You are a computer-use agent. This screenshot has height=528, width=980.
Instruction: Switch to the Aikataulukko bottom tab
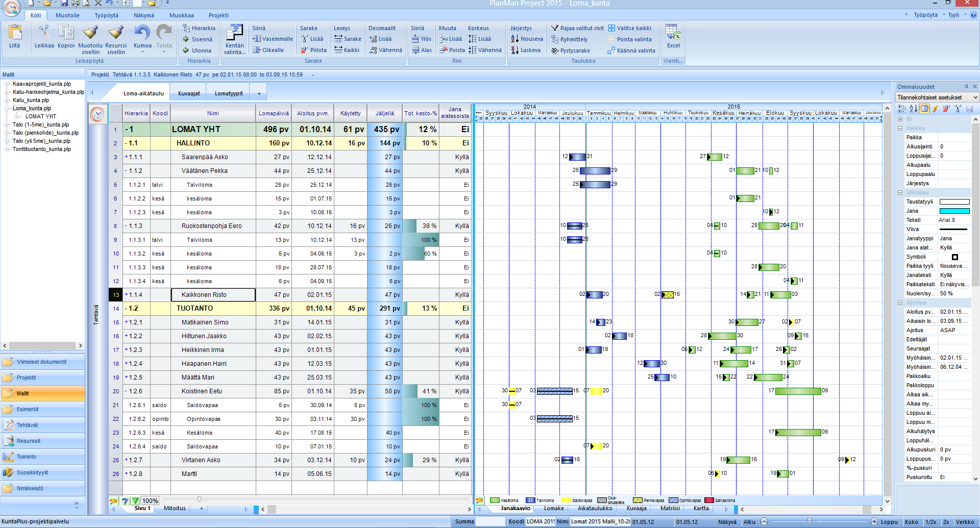click(x=595, y=508)
